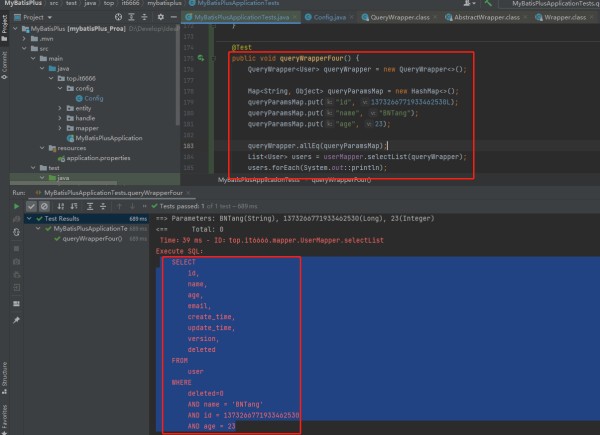The image size is (600, 435).
Task: Pin the Run tab with pin icon
Action: tap(16, 320)
